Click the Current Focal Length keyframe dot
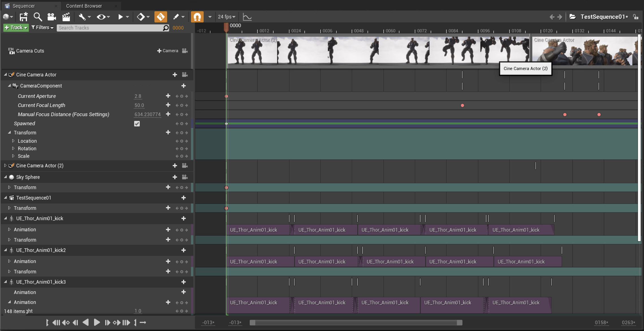 point(463,106)
